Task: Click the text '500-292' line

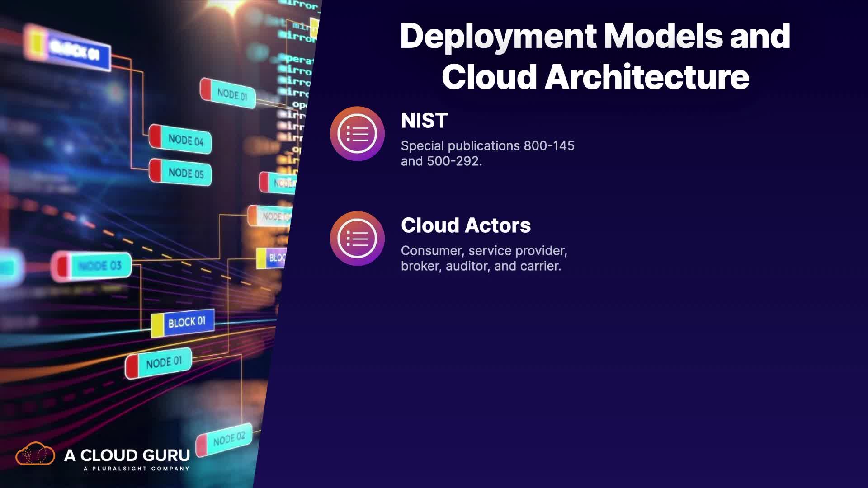Action: tap(441, 161)
